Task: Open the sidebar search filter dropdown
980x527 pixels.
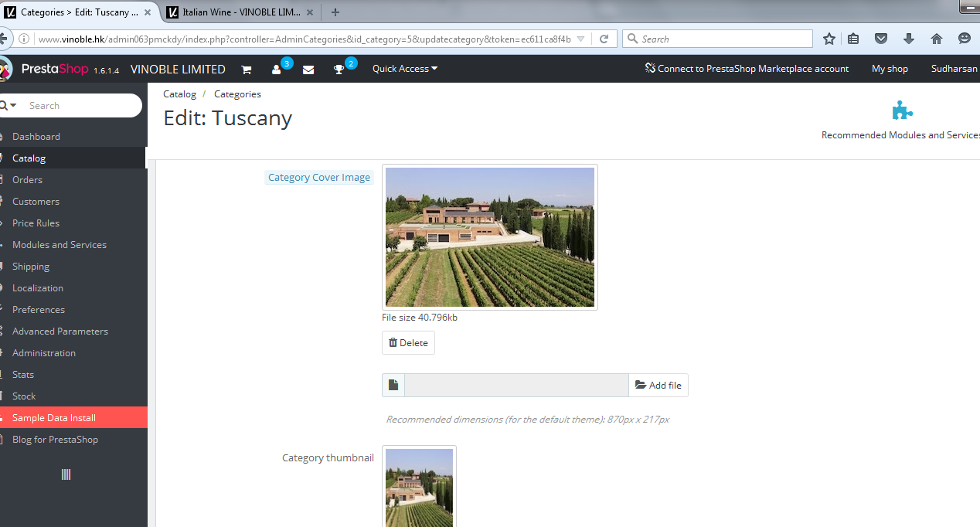Action: pos(9,106)
